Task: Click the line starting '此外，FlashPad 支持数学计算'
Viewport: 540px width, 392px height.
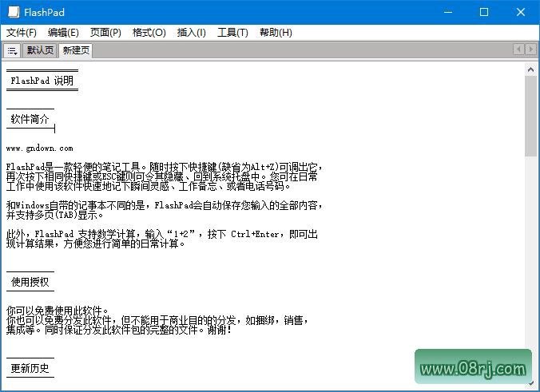Action: 162,235
